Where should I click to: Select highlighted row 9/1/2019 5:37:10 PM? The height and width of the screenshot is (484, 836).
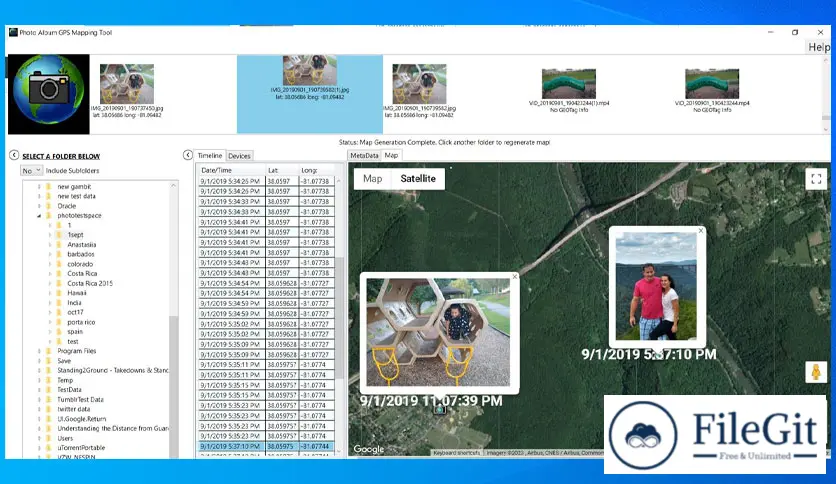[x=266, y=446]
